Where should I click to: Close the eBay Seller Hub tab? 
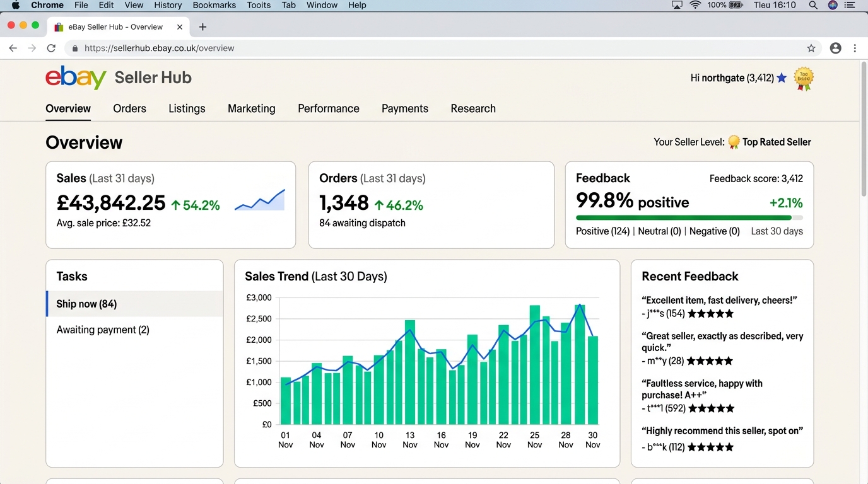(180, 27)
